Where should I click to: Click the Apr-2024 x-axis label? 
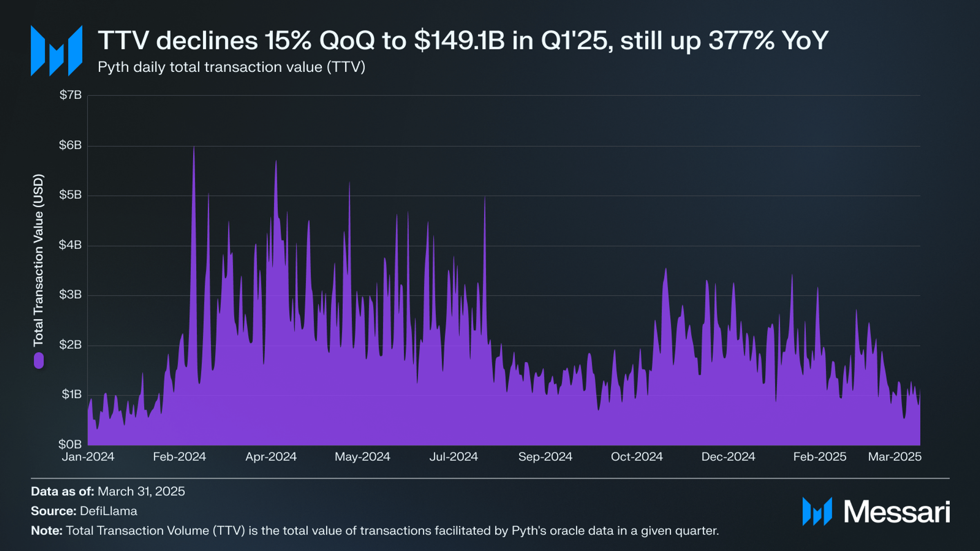point(271,457)
